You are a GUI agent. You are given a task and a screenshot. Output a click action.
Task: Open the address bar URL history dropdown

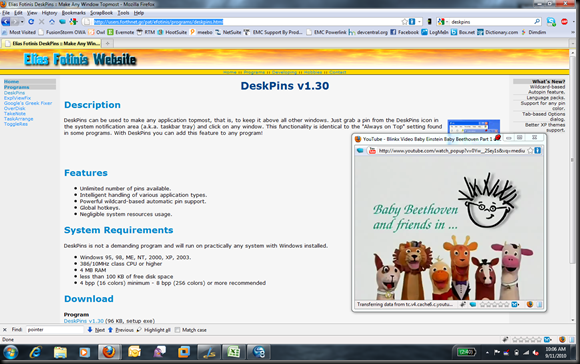coord(419,22)
